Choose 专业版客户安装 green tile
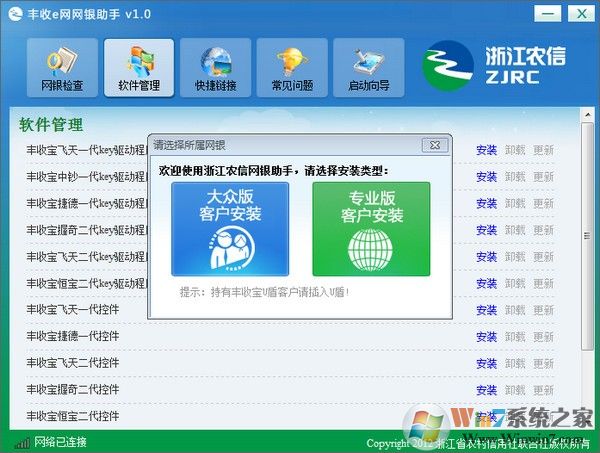Viewport: 600px width, 453px height. pos(371,229)
